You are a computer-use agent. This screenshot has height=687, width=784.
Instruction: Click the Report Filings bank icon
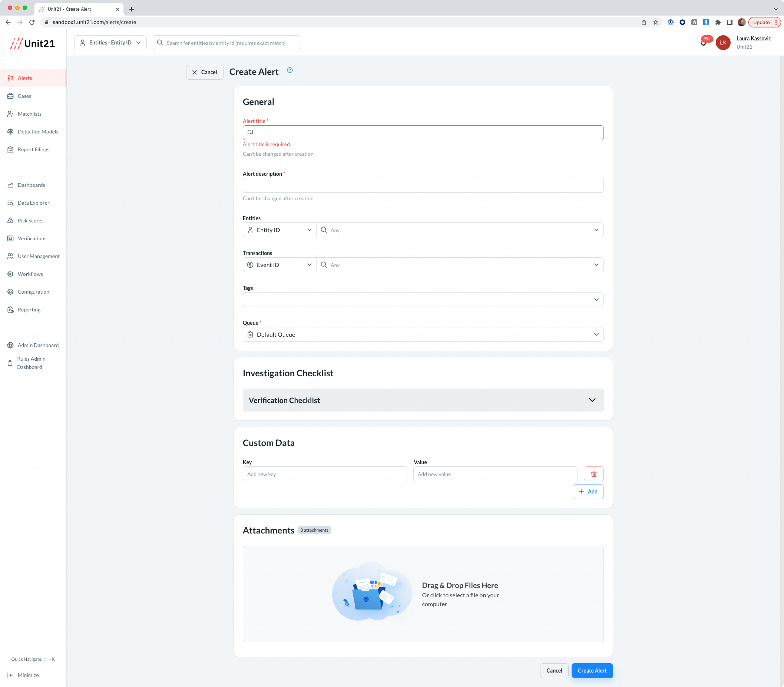point(11,149)
